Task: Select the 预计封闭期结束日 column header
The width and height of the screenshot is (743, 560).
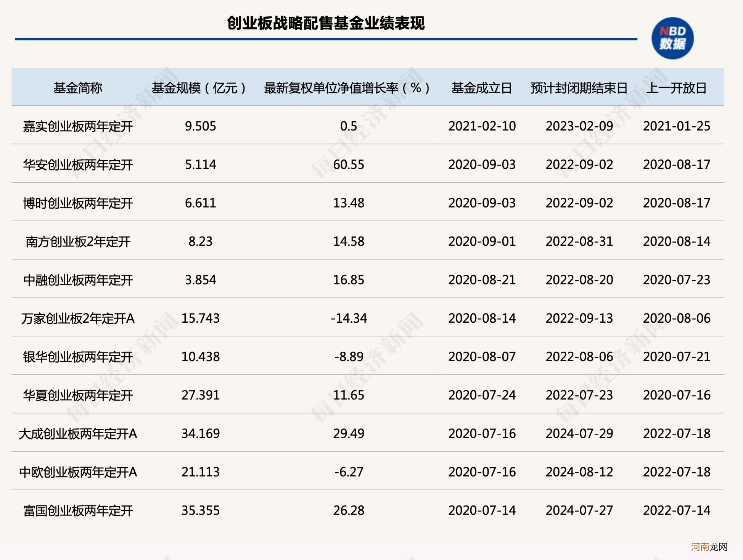Action: click(579, 88)
